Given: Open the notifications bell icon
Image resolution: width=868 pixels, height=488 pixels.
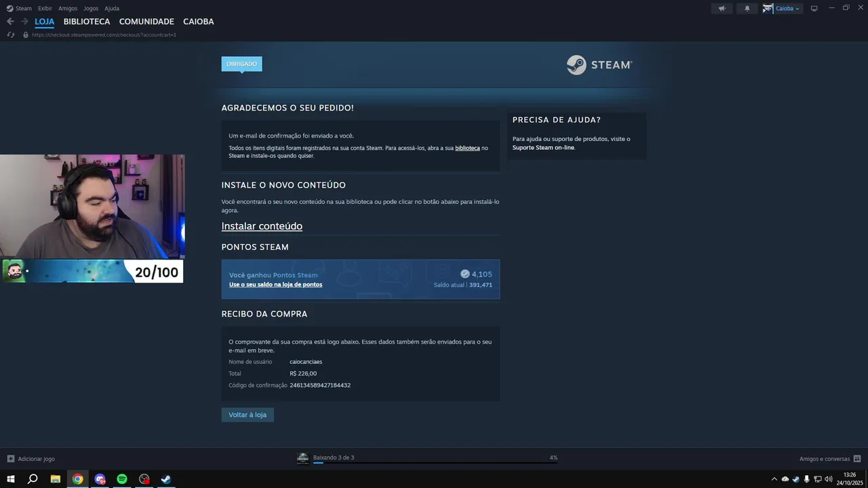Looking at the screenshot, I should pos(747,8).
